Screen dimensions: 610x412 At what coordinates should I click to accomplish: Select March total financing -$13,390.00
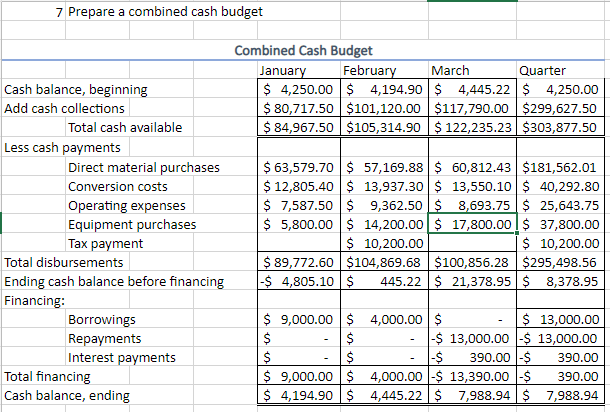coord(473,377)
